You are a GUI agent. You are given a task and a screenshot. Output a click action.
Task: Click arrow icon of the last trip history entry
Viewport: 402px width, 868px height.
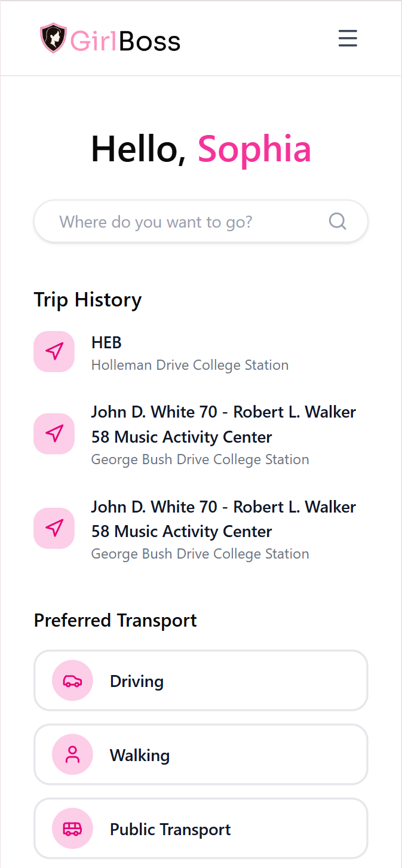pos(54,528)
